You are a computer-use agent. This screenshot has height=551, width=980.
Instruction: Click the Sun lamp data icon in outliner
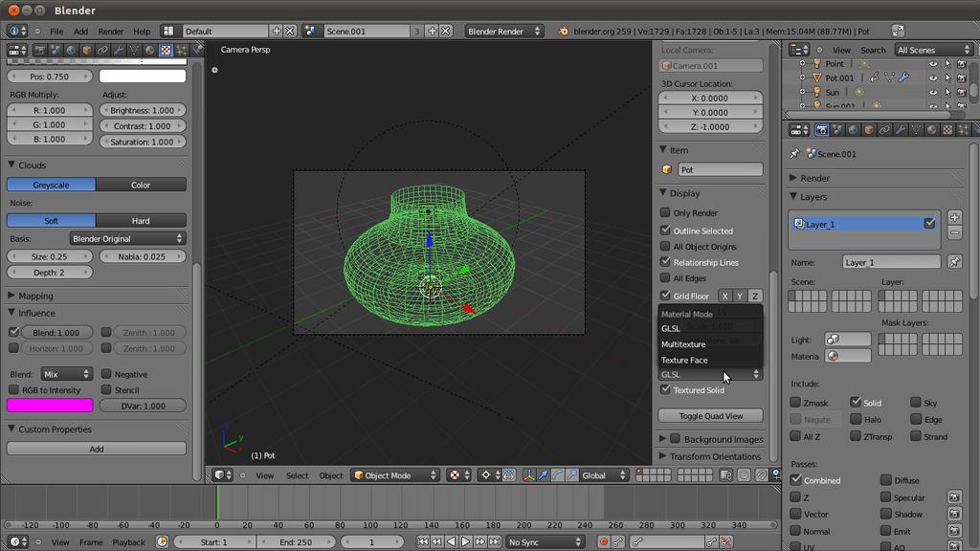pyautogui.click(x=859, y=93)
